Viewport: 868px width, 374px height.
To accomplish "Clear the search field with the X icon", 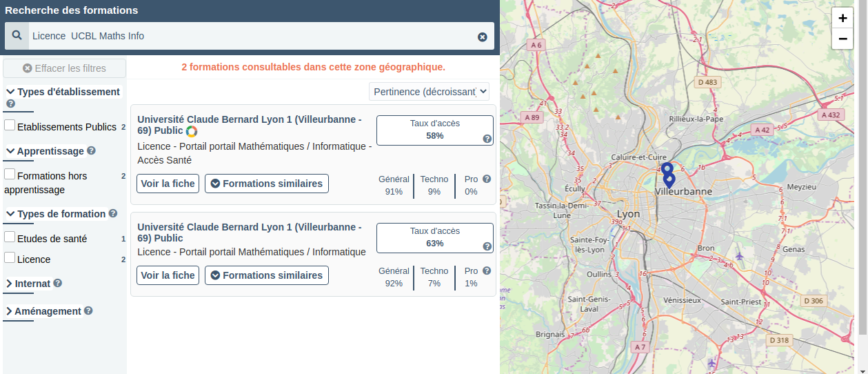I will tap(483, 37).
